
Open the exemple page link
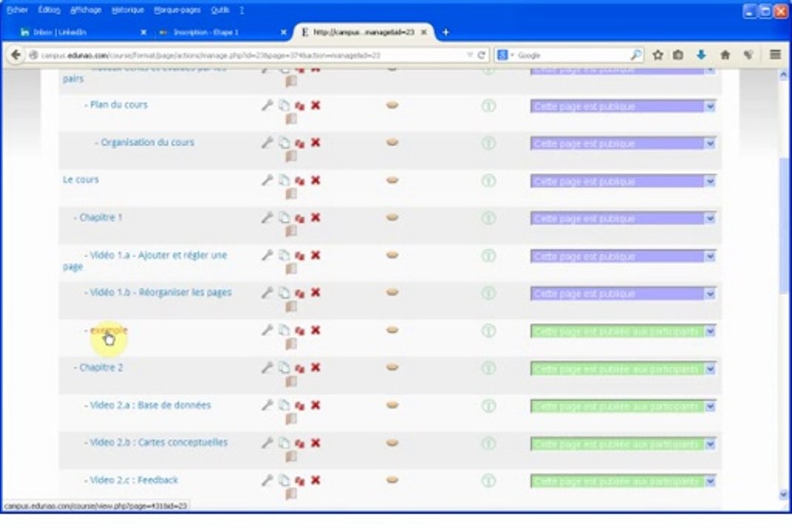coord(109,330)
